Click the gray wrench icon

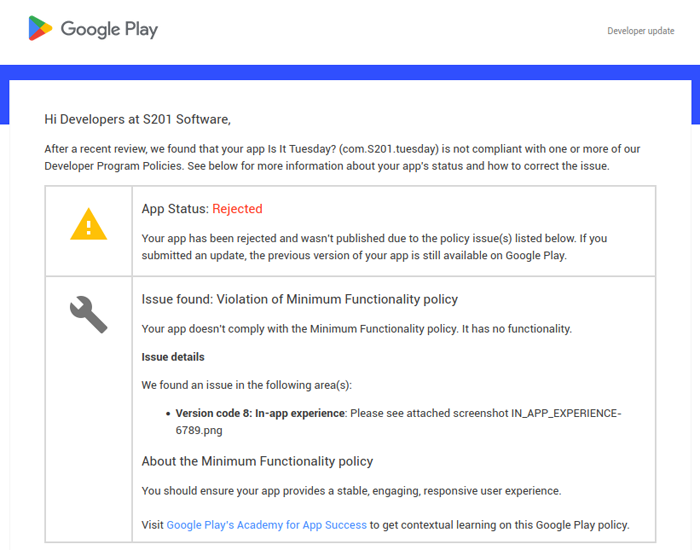[x=88, y=314]
